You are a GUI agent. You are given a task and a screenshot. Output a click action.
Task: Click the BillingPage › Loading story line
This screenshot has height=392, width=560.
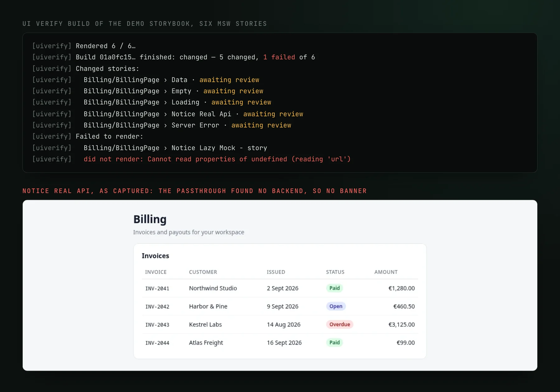click(152, 102)
